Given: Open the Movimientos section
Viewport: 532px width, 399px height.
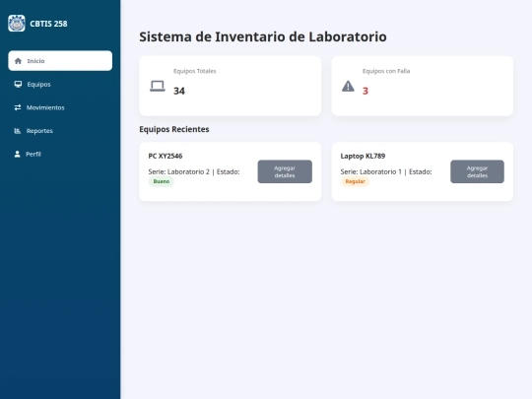Looking at the screenshot, I should [60, 107].
